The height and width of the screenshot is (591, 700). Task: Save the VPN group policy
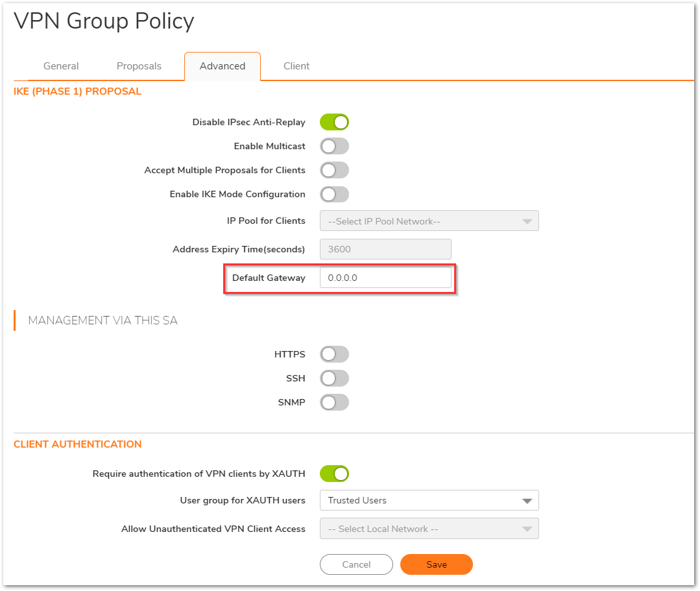pyautogui.click(x=436, y=564)
